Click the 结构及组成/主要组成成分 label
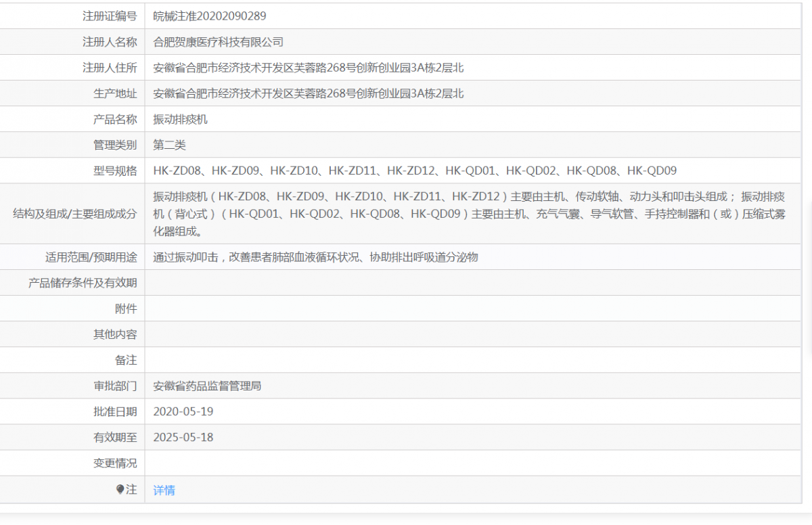The width and height of the screenshot is (812, 525). tap(75, 214)
